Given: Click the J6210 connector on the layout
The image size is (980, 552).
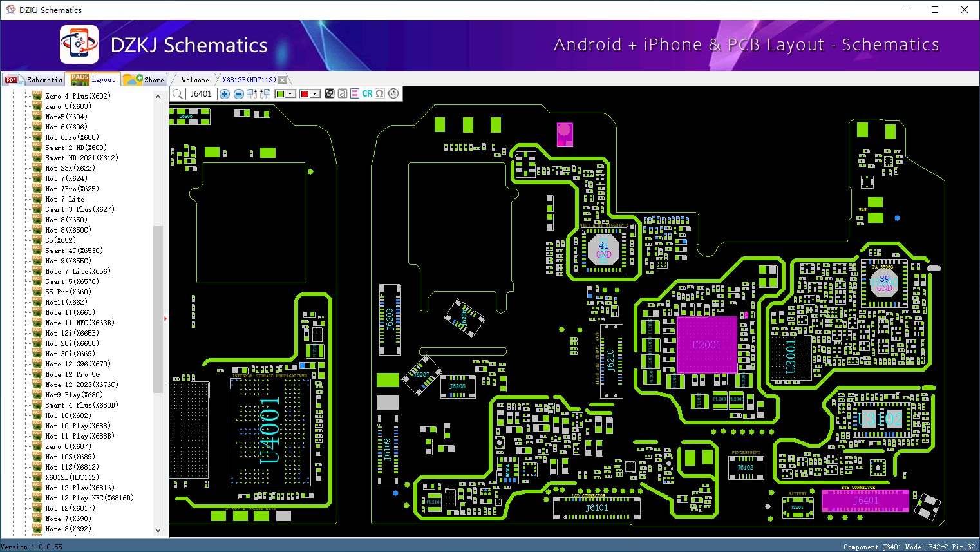Looking at the screenshot, I should click(610, 361).
